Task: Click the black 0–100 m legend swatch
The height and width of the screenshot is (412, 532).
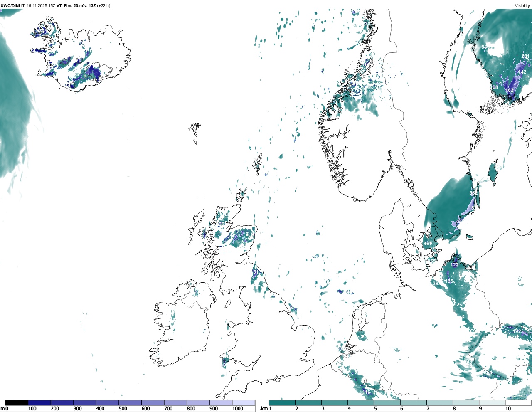Action: coord(17,402)
